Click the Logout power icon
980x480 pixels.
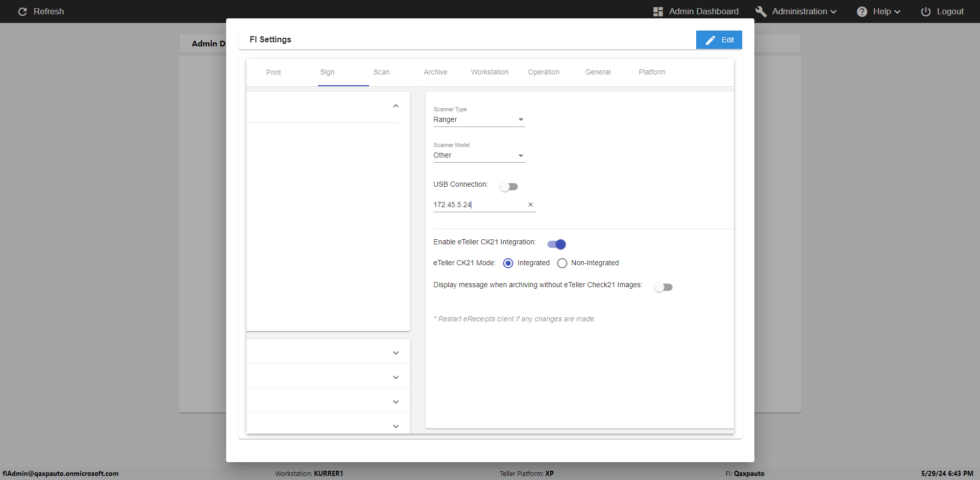coord(925,11)
